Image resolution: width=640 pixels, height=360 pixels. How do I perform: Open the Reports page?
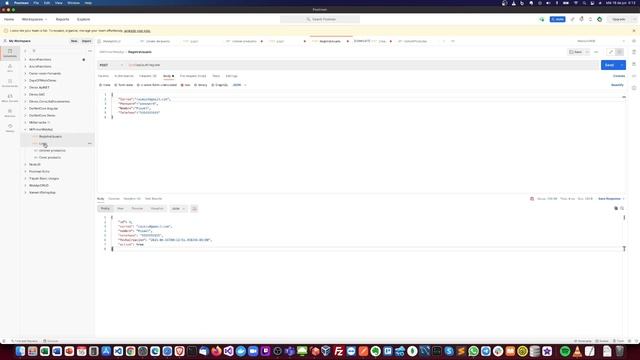point(62,19)
